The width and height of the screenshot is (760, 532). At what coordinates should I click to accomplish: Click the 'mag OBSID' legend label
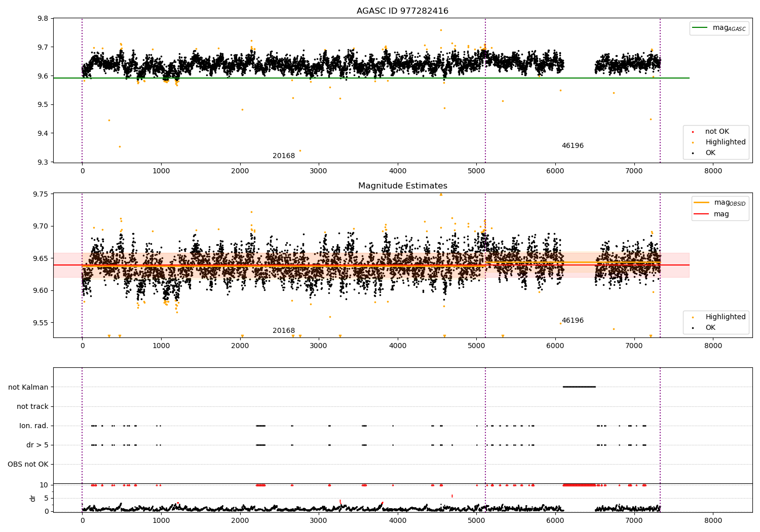click(x=730, y=203)
